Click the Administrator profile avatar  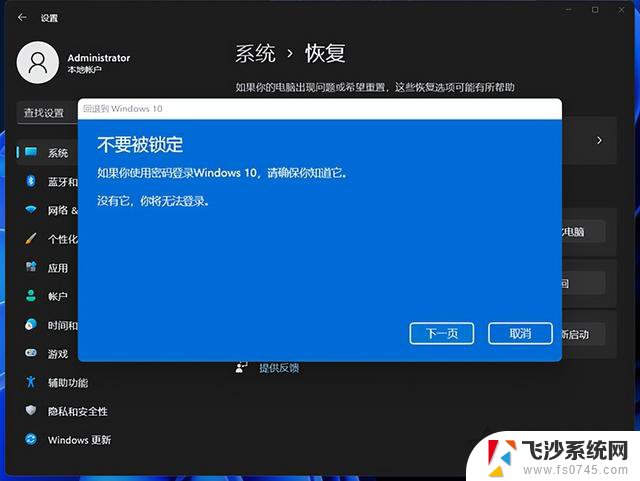coord(38,62)
